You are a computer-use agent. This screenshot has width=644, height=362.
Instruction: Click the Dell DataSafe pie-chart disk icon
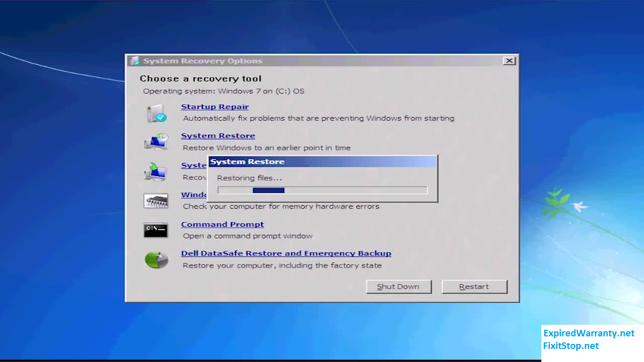tap(156, 259)
